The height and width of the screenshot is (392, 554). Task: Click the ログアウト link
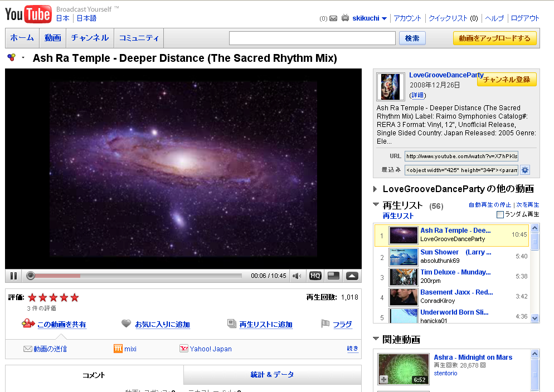[525, 18]
